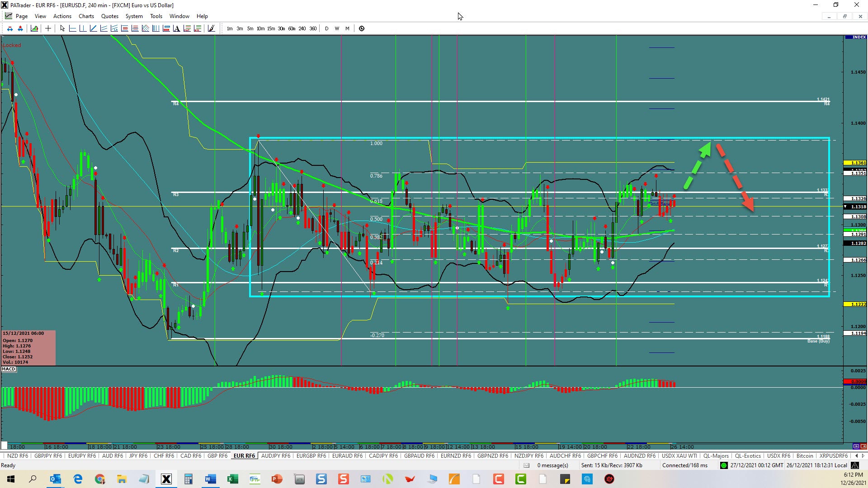Select the arrow pointer tool

click(x=62, y=28)
